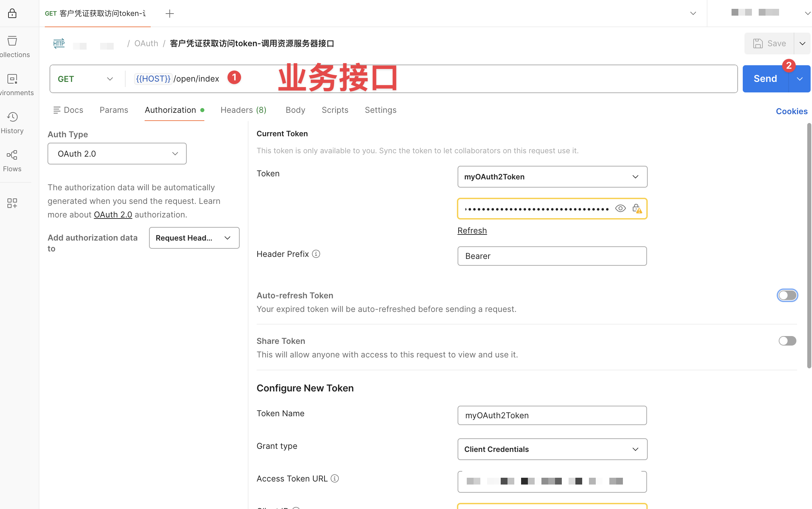Click the Header Prefix info icon
Image resolution: width=812 pixels, height=509 pixels.
click(316, 254)
